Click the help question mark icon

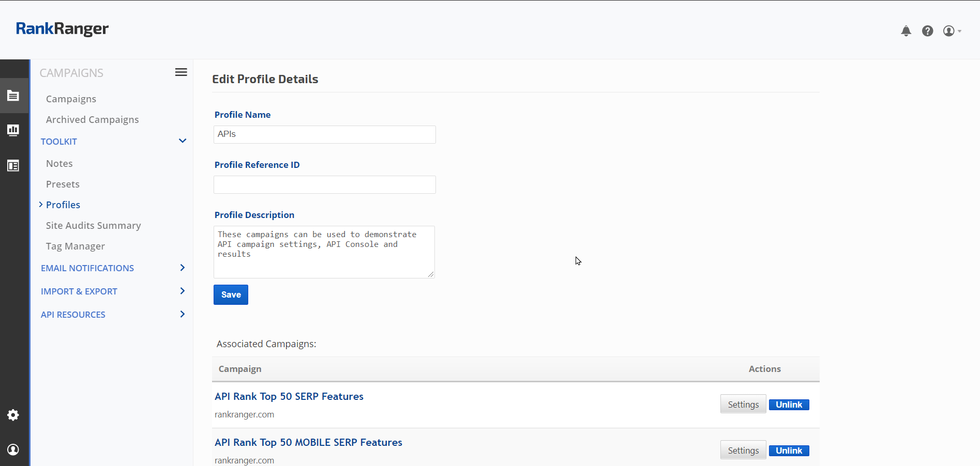click(x=927, y=31)
